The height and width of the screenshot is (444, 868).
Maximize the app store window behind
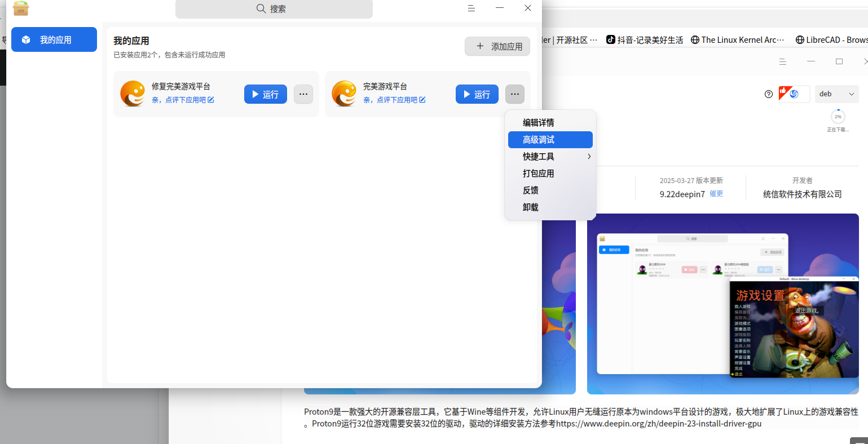[839, 61]
